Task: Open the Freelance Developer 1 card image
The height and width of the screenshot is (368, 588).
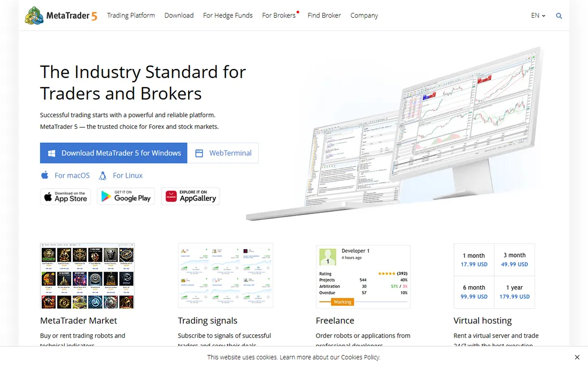Action: (x=363, y=277)
